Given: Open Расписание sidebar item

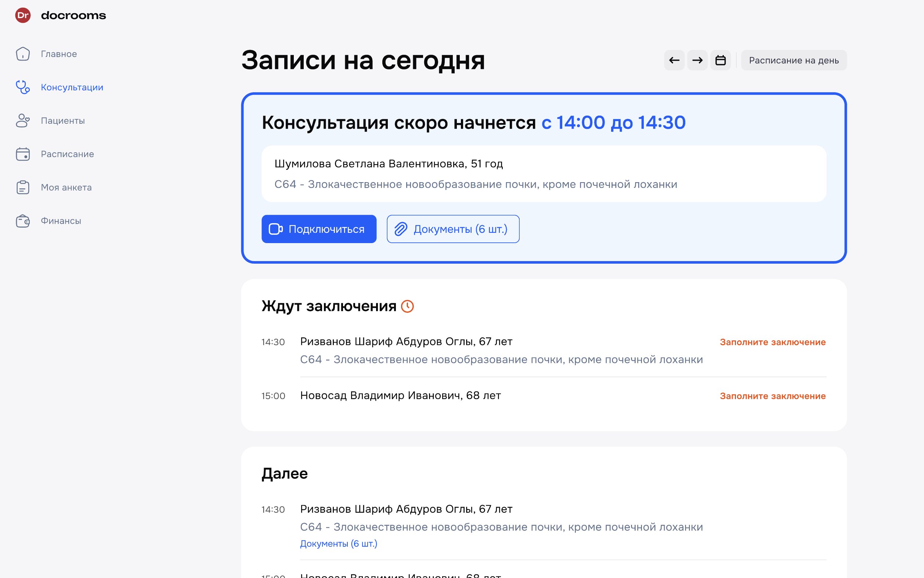Looking at the screenshot, I should coord(67,154).
